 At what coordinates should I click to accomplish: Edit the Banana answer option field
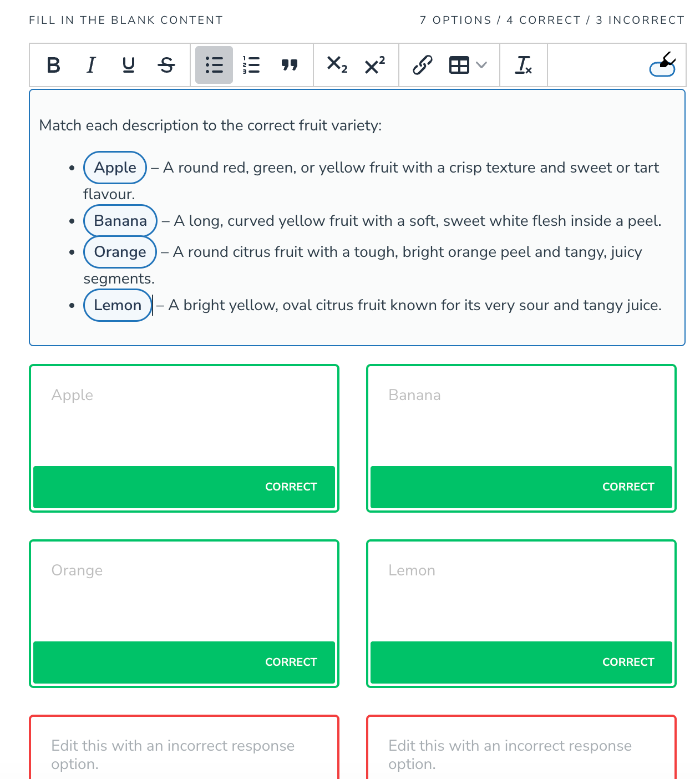tap(521, 416)
